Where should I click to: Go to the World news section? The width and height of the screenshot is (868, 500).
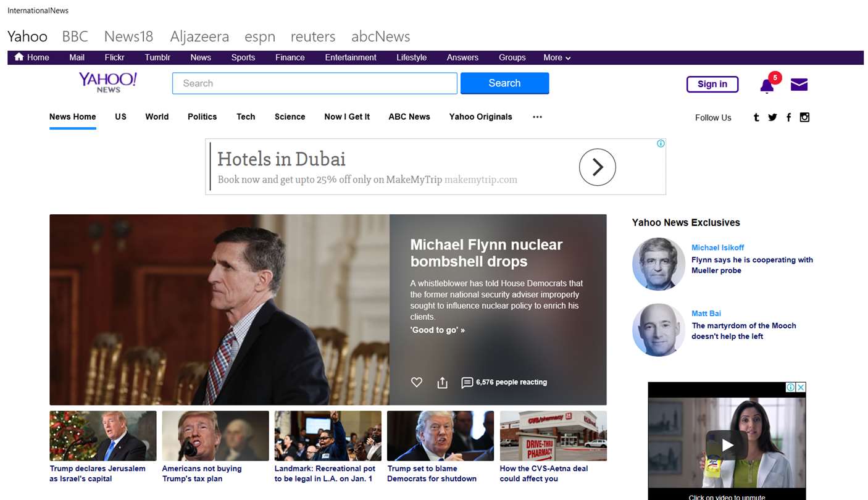click(157, 117)
